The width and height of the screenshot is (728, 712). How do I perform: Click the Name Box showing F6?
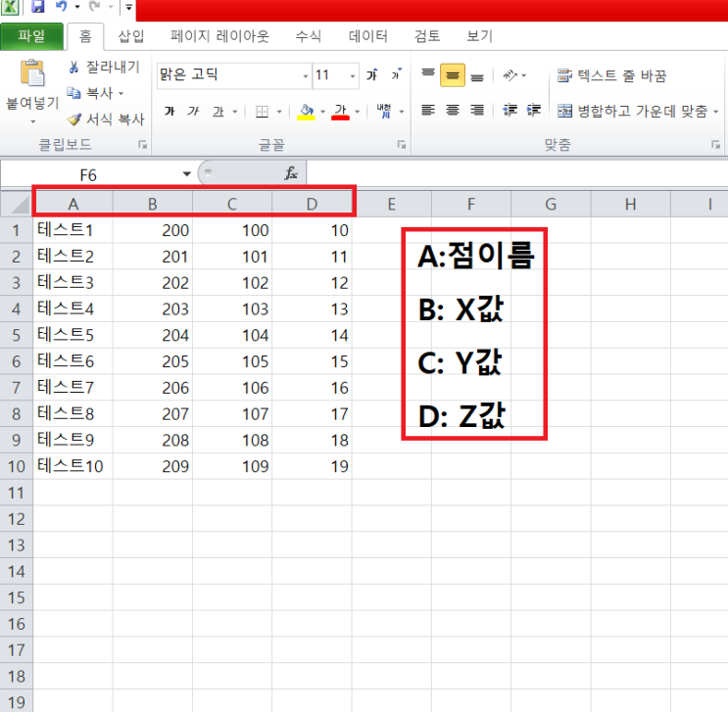point(88,175)
